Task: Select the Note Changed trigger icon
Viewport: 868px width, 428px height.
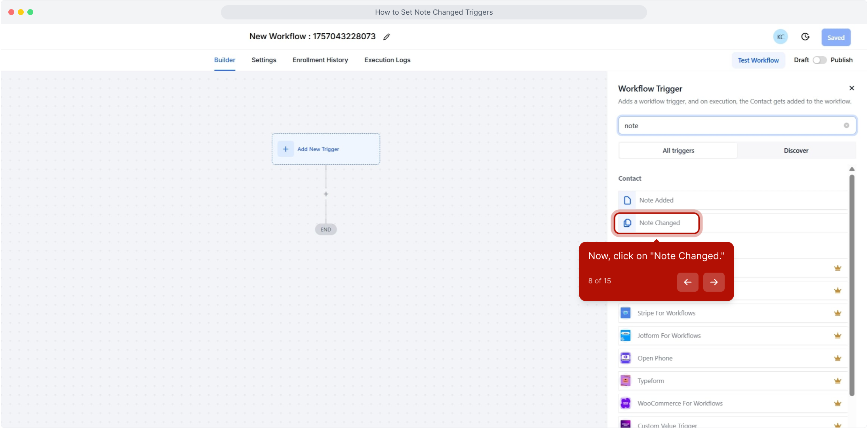Action: point(627,223)
